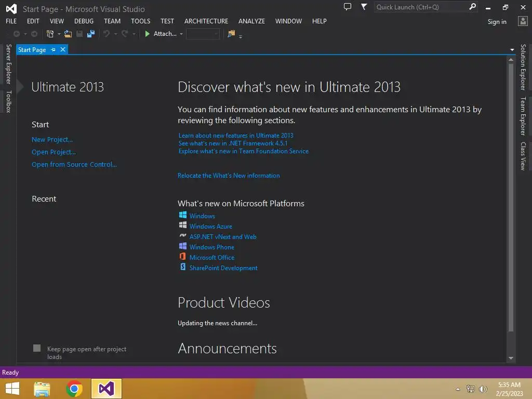Open Google Chrome from the taskbar
This screenshot has height=399, width=532.
74,389
